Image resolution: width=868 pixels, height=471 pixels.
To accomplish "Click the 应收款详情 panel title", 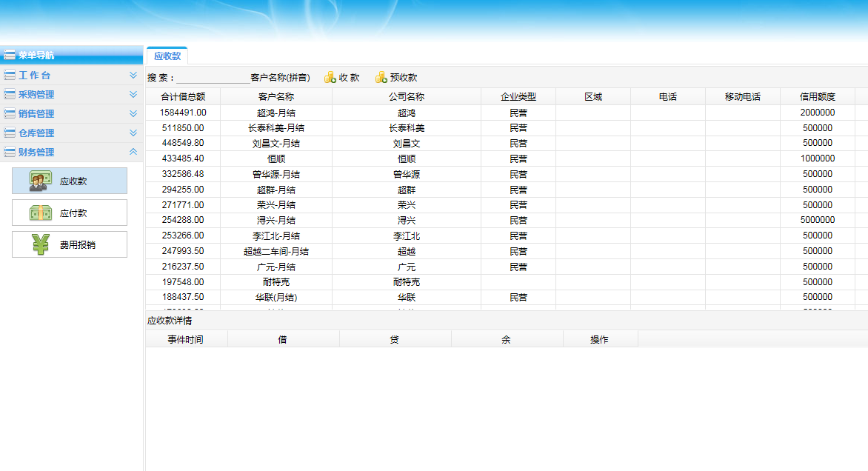I will coord(170,321).
